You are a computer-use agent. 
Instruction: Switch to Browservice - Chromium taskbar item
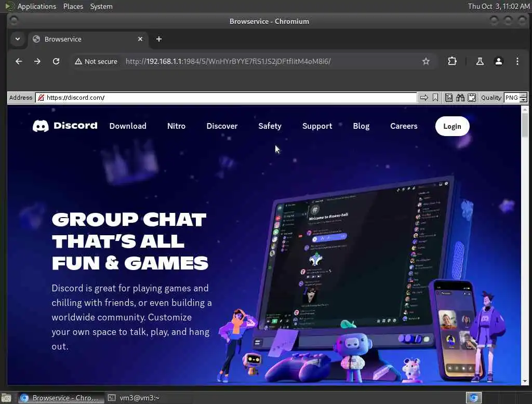(60, 398)
